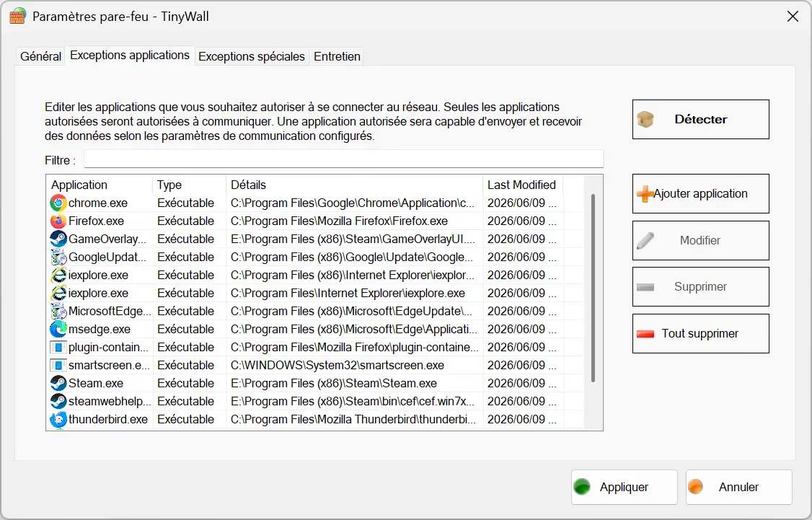Click path E:\Program Files (x86)\Steam\Steam.exe
This screenshot has height=520, width=812.
pyautogui.click(x=333, y=383)
